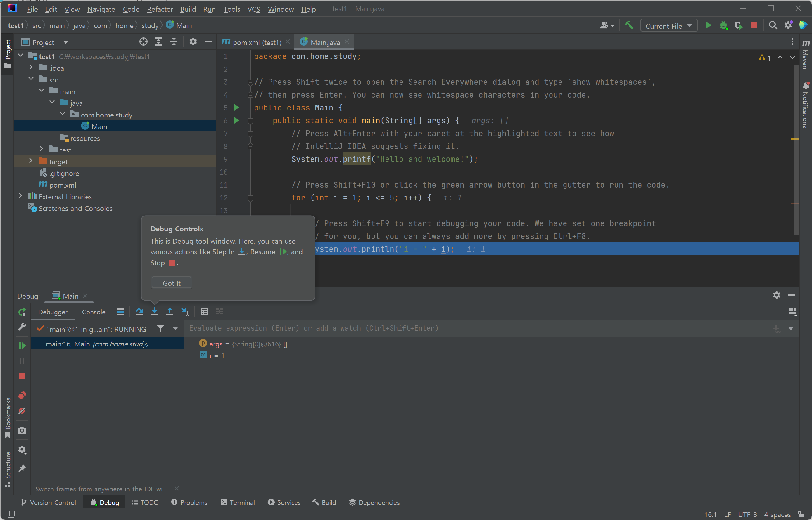Click the Run to Cursor icon
Image resolution: width=812 pixels, height=520 pixels.
(x=185, y=312)
